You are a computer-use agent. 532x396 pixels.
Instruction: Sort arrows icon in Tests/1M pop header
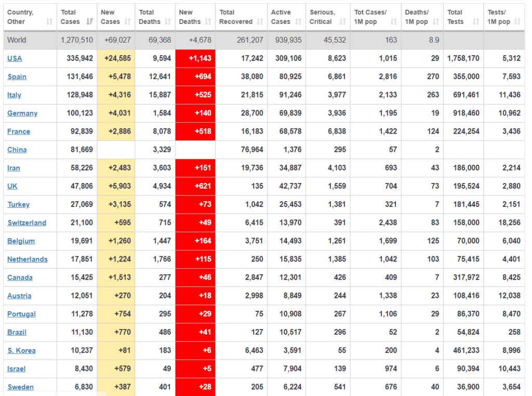[x=517, y=22]
